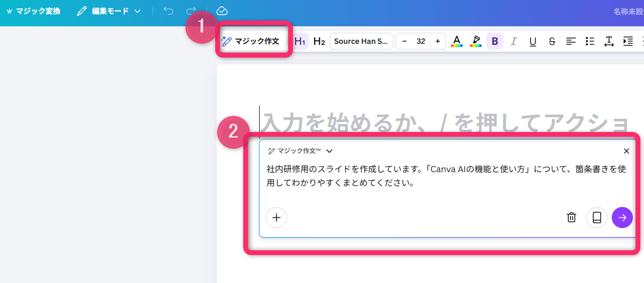
Task: Apply H2 heading style
Action: 319,41
